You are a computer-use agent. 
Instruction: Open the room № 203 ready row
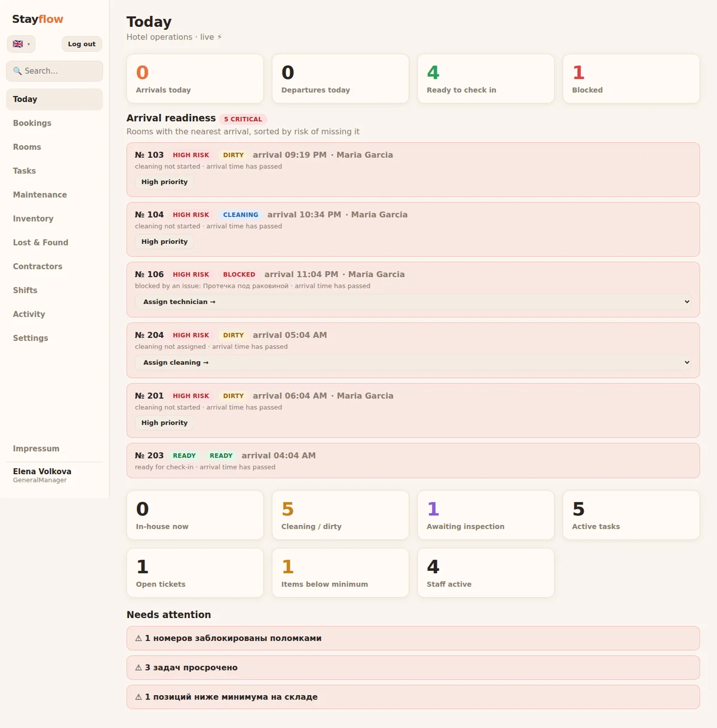pos(413,460)
